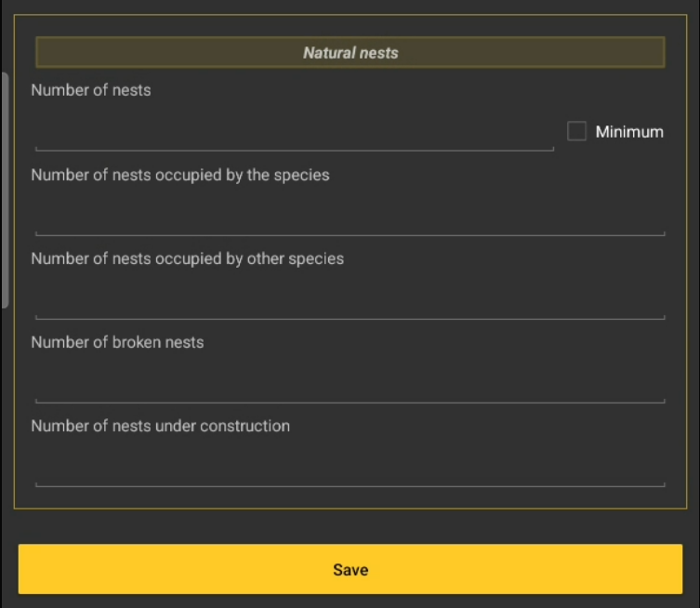Place cursor in the broken nests count line
This screenshot has height=608, width=700.
[x=350, y=385]
